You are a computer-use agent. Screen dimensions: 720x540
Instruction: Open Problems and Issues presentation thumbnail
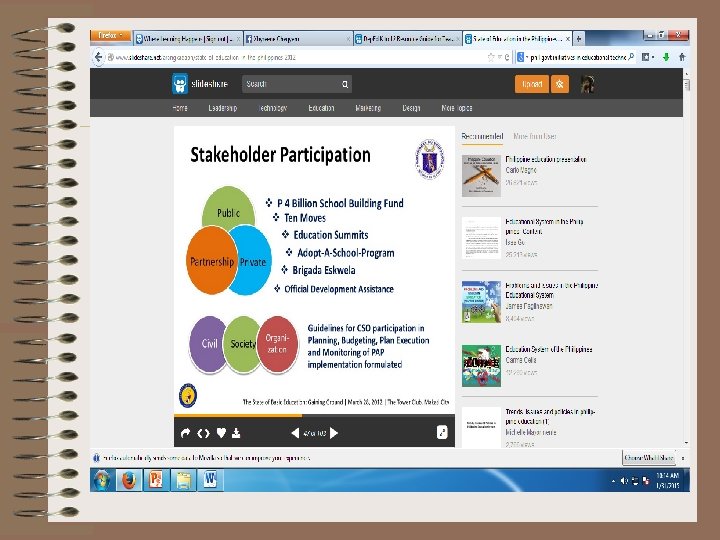(481, 302)
